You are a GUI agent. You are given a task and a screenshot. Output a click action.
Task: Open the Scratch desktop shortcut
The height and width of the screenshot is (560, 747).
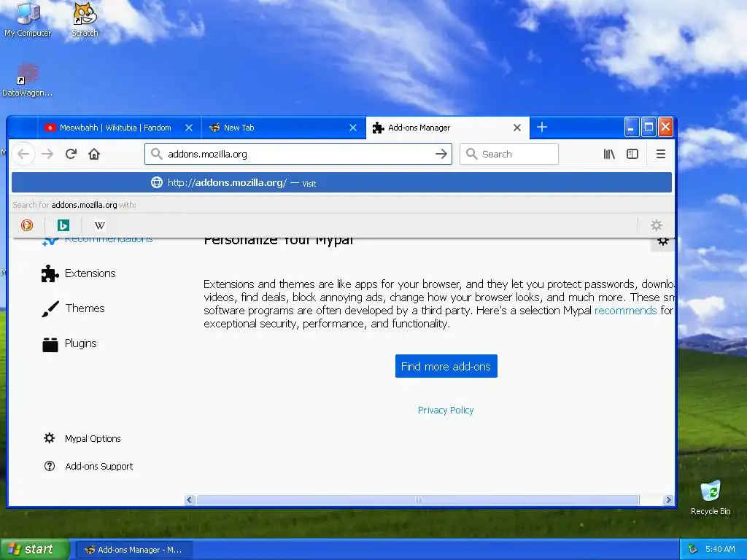tap(85, 20)
